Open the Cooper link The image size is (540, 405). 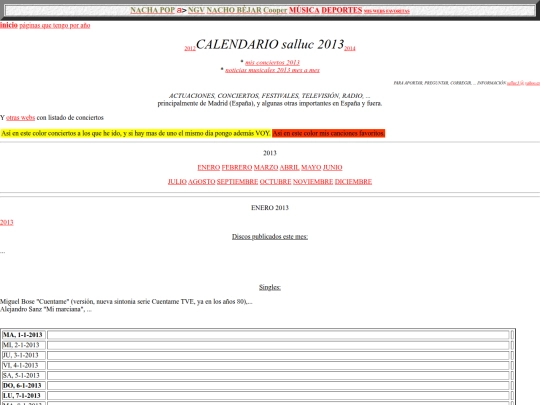click(x=275, y=10)
